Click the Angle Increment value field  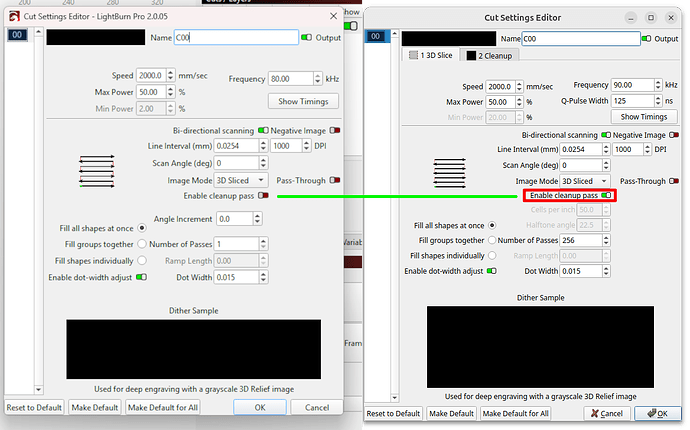(238, 218)
